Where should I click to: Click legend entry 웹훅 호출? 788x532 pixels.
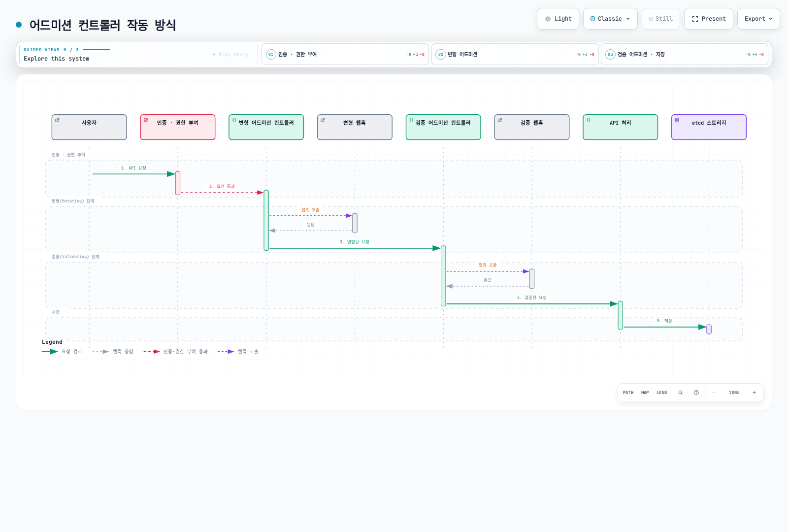[x=238, y=352]
